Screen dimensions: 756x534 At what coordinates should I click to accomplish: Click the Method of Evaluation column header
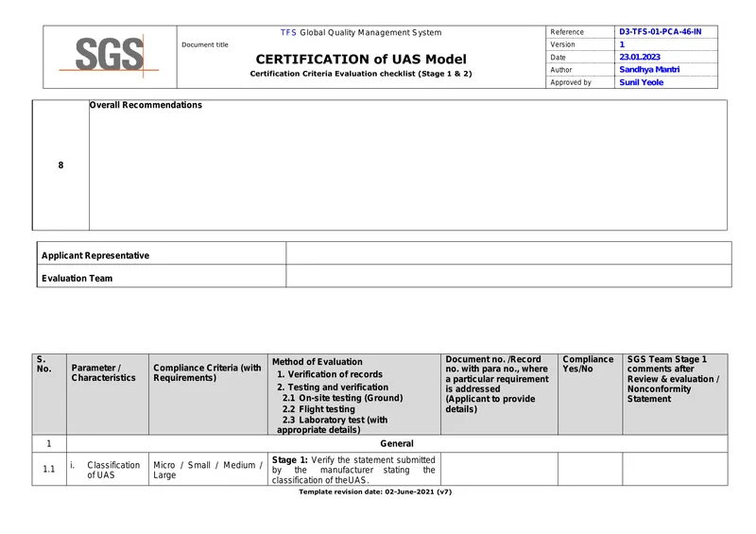354,394
